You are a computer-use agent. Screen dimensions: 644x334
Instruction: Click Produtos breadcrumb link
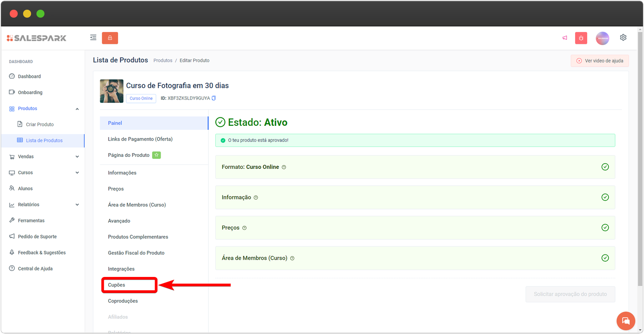(163, 61)
